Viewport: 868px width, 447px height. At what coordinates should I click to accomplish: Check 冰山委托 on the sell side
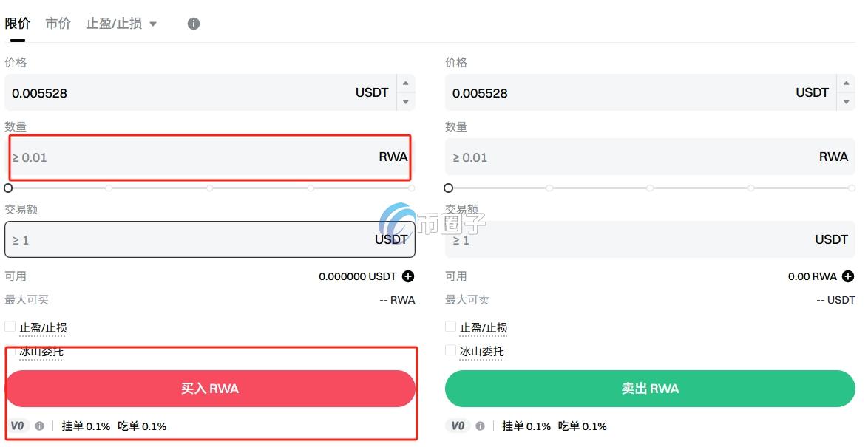click(450, 350)
